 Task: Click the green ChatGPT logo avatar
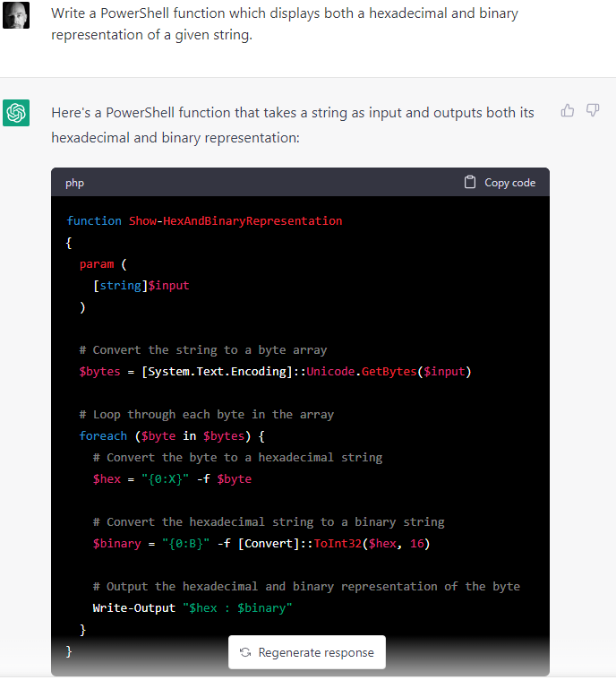point(16,113)
